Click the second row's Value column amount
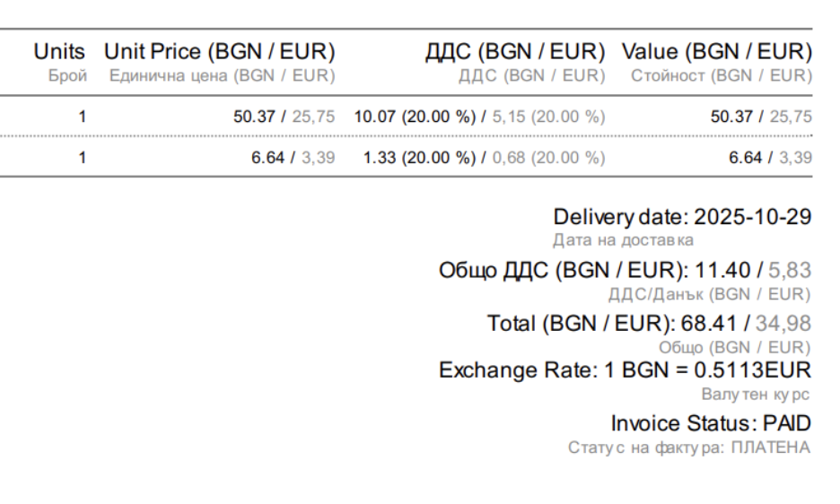The image size is (840, 504). coord(767,159)
